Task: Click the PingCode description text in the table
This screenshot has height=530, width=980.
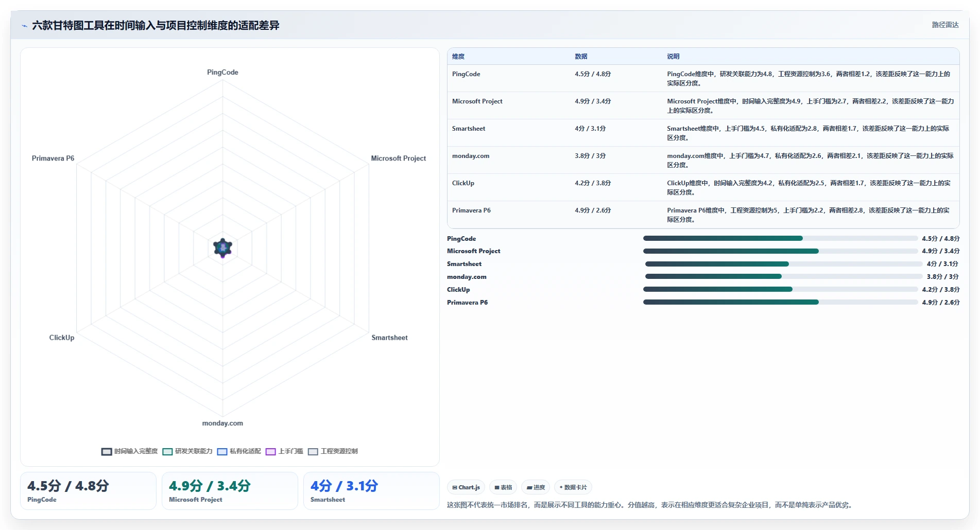Action: (809, 79)
